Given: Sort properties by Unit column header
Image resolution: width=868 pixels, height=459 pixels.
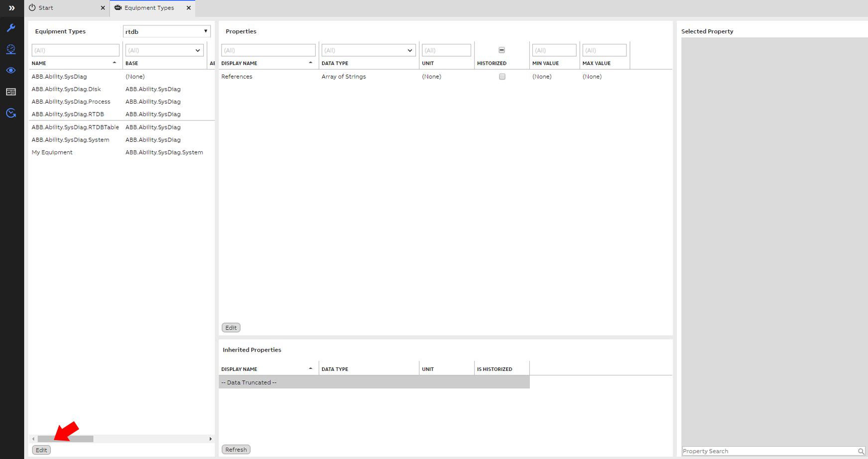Looking at the screenshot, I should (x=428, y=63).
